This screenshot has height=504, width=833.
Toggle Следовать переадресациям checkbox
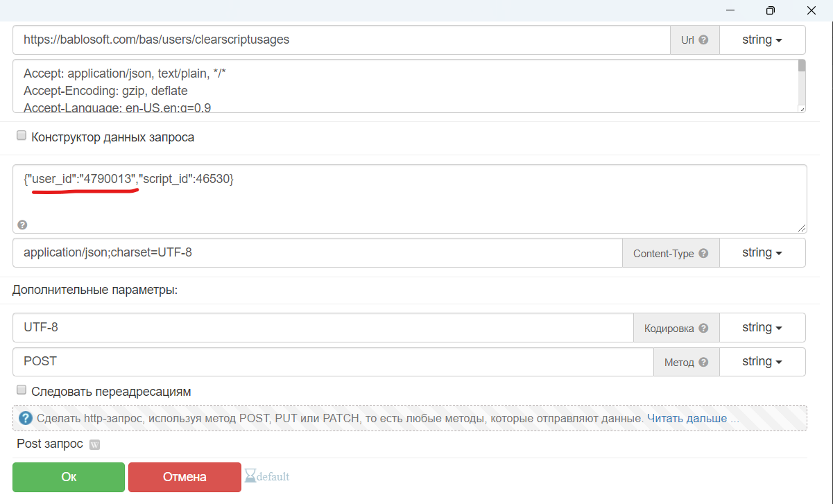22,390
